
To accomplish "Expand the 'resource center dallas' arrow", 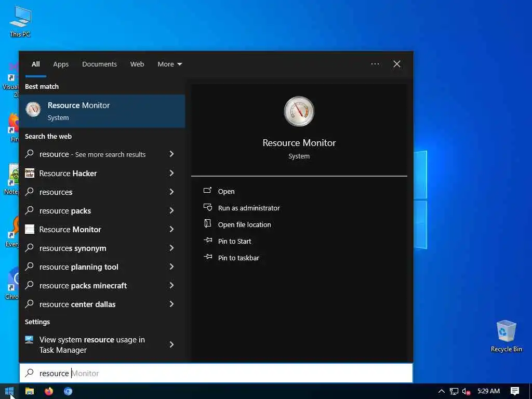I will tap(171, 304).
